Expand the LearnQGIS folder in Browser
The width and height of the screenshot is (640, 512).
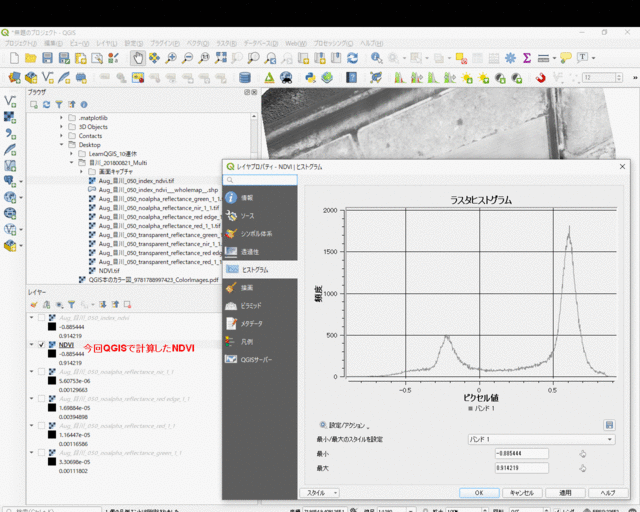(71, 154)
